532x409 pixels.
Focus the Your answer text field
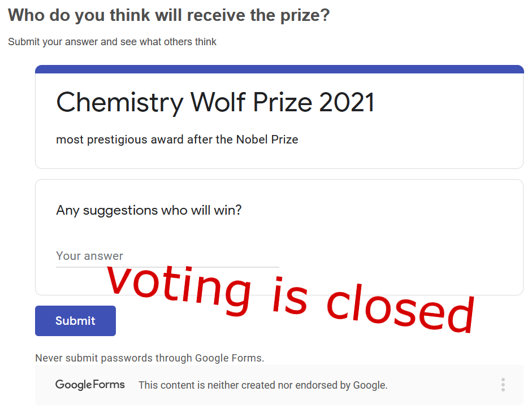pyautogui.click(x=167, y=256)
